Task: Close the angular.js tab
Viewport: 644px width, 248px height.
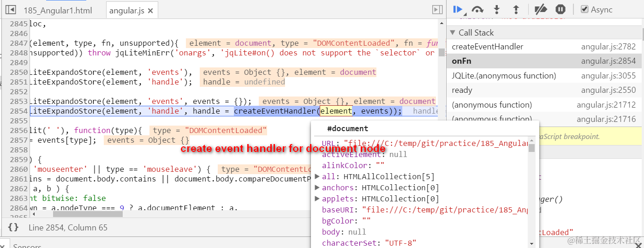Action: 149,11
